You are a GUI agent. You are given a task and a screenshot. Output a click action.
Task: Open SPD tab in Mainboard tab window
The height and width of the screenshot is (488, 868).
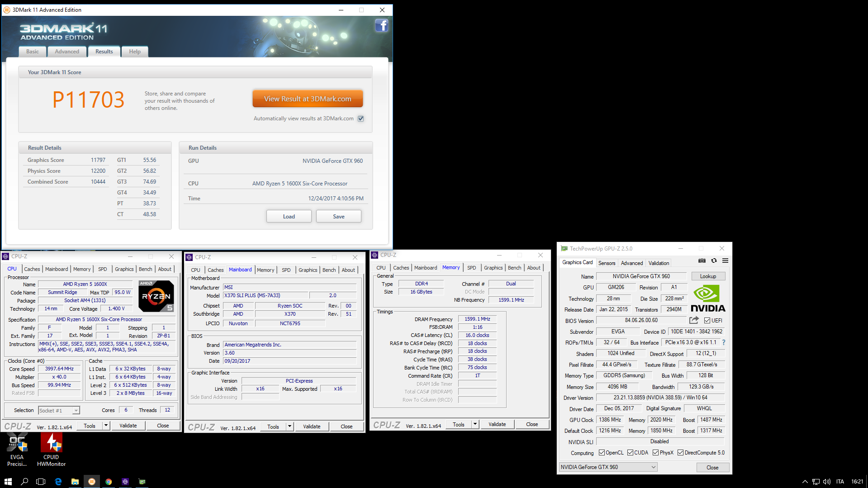pos(286,270)
